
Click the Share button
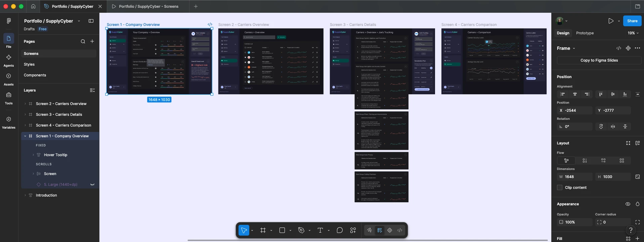[632, 21]
